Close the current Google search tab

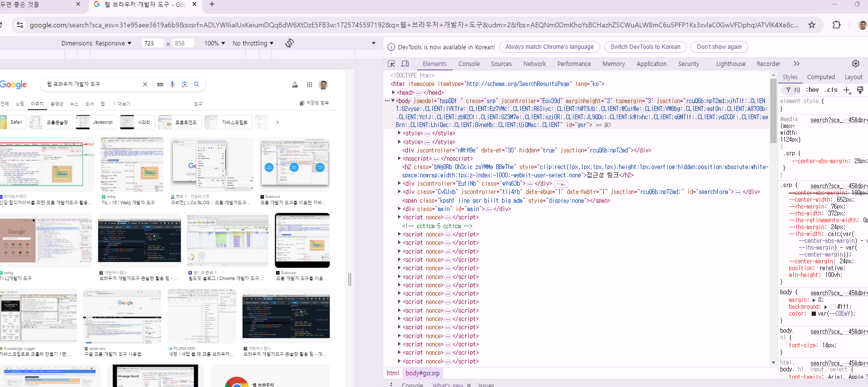pos(194,4)
